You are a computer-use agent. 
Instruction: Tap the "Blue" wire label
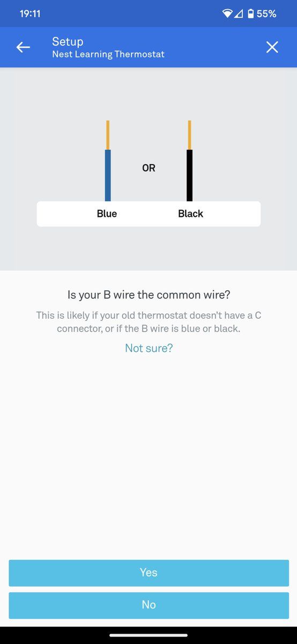[107, 214]
